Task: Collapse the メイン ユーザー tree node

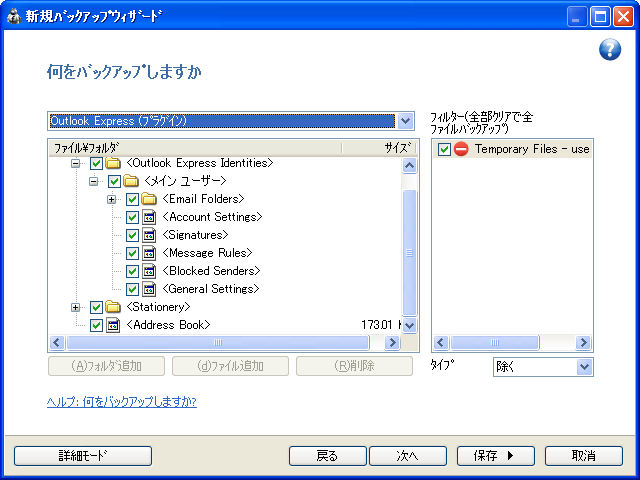Action: coord(93,181)
